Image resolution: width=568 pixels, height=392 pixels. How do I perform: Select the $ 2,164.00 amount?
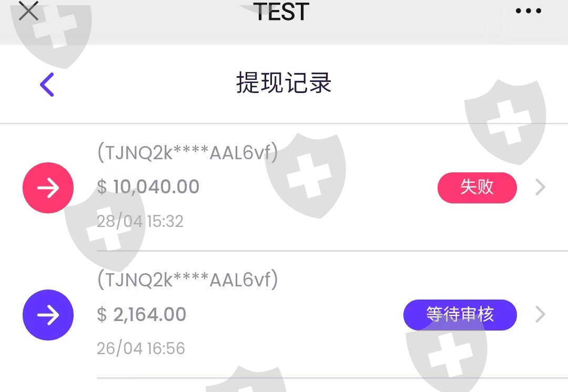142,314
